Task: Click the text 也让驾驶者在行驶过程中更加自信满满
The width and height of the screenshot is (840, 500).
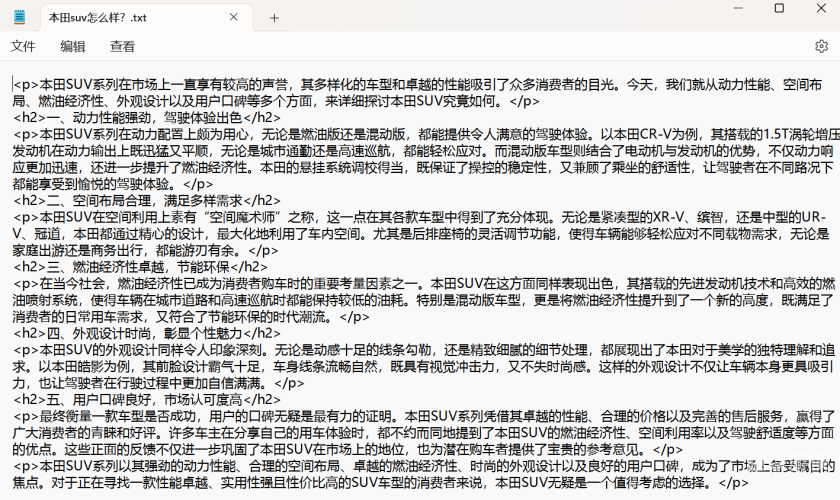Action: (149, 383)
